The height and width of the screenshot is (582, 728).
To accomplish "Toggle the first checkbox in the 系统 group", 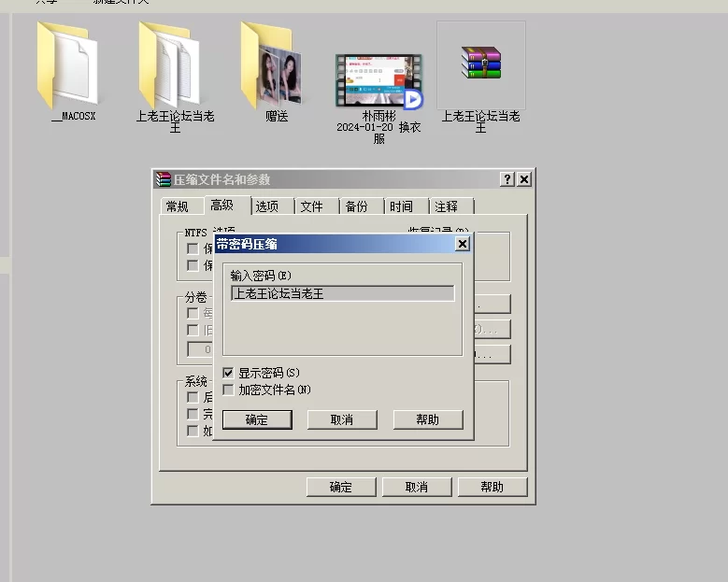I will tap(193, 397).
